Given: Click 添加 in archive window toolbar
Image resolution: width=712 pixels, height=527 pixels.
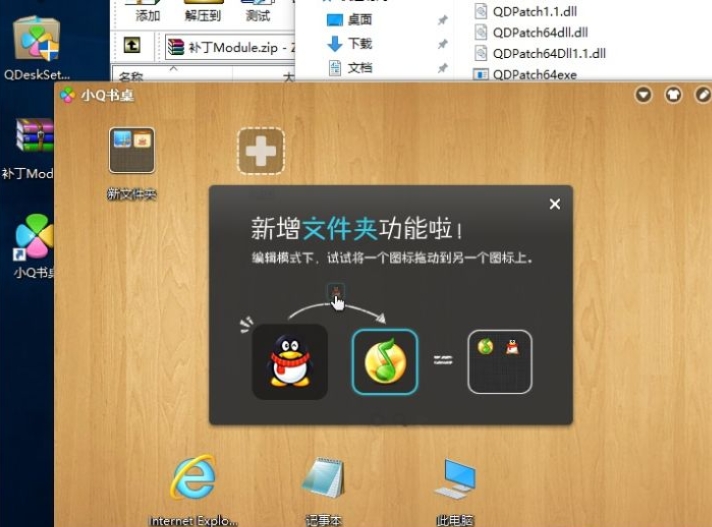Looking at the screenshot, I should (x=148, y=11).
